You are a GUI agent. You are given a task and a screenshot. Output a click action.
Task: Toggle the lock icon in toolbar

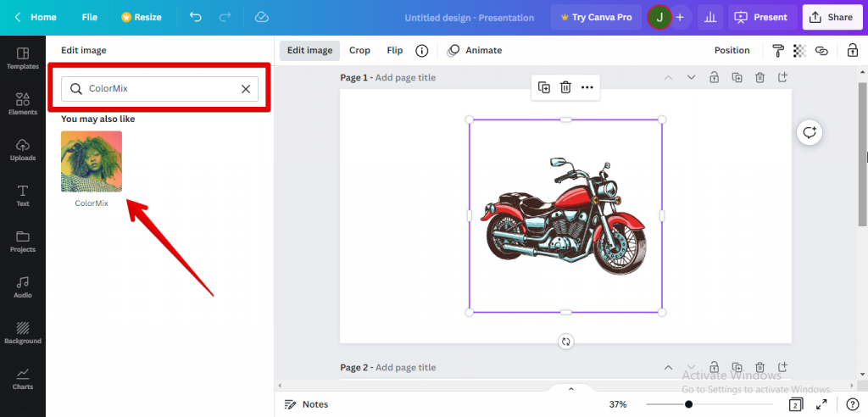852,50
